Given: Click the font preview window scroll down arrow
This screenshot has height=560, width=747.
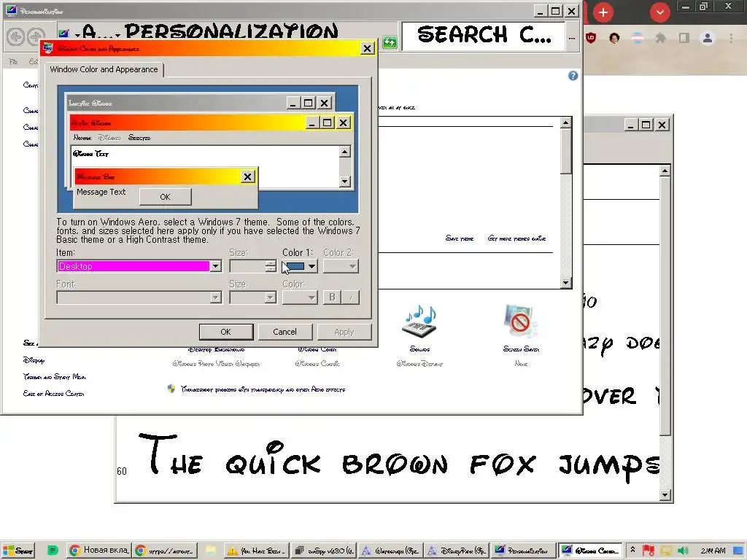Looking at the screenshot, I should pyautogui.click(x=665, y=495).
